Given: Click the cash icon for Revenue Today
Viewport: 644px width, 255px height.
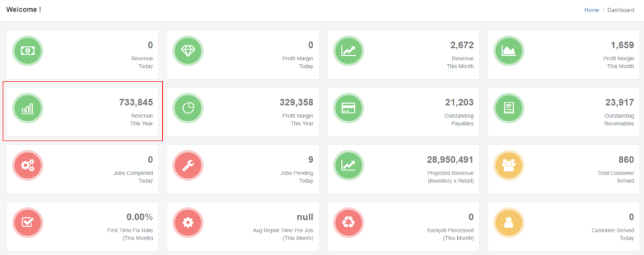Looking at the screenshot, I should [x=28, y=51].
